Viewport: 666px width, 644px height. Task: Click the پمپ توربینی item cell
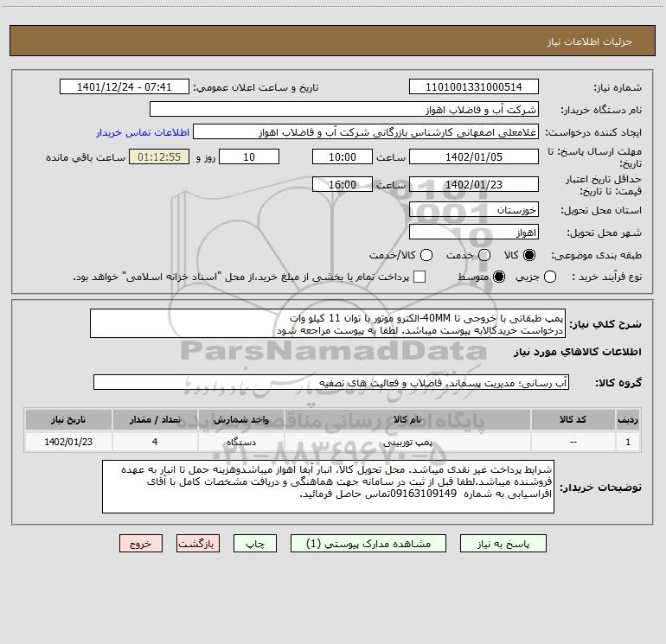pos(407,442)
